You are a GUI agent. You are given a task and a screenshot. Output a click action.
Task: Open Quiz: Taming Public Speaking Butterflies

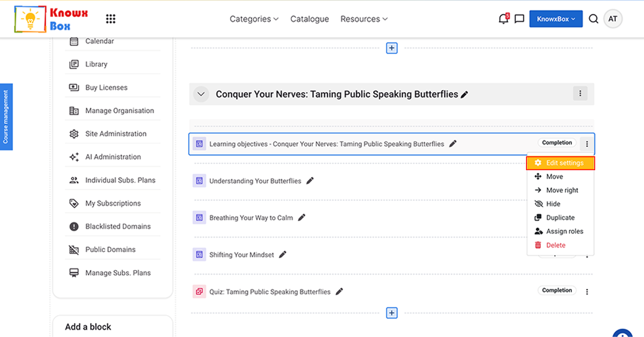click(270, 292)
